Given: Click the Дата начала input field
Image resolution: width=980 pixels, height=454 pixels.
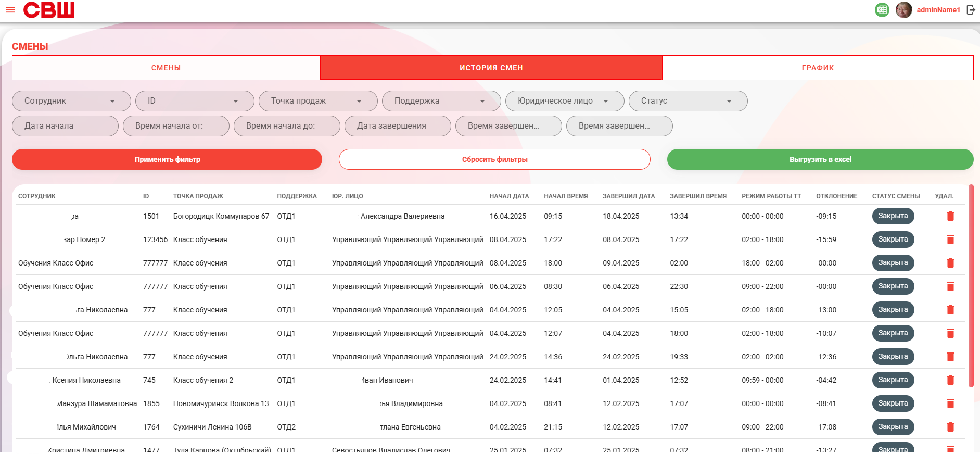Looking at the screenshot, I should 65,126.
